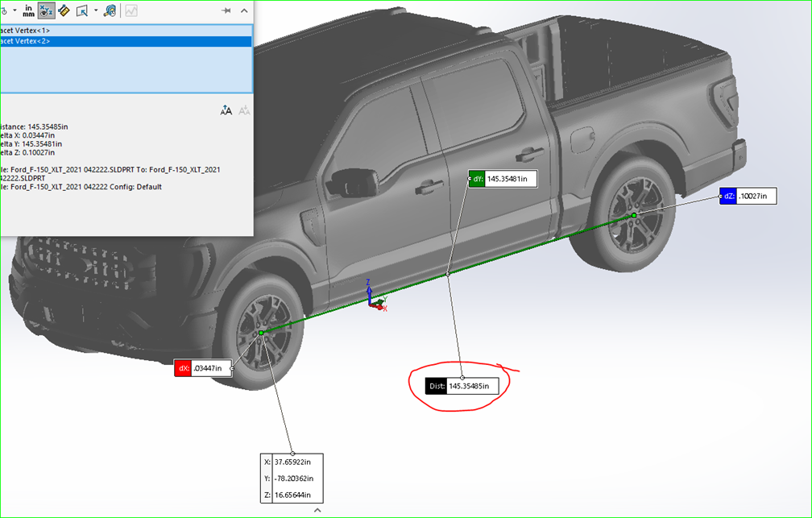Viewport: 812px width, 518px height.
Task: Open the Projected On dropdown arrow
Action: coord(96,10)
